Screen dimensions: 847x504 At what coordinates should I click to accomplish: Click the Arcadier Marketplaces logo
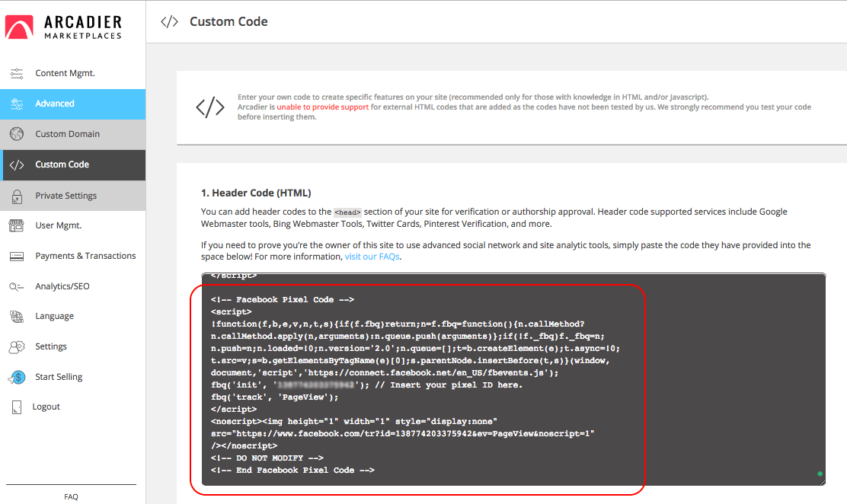[64, 27]
